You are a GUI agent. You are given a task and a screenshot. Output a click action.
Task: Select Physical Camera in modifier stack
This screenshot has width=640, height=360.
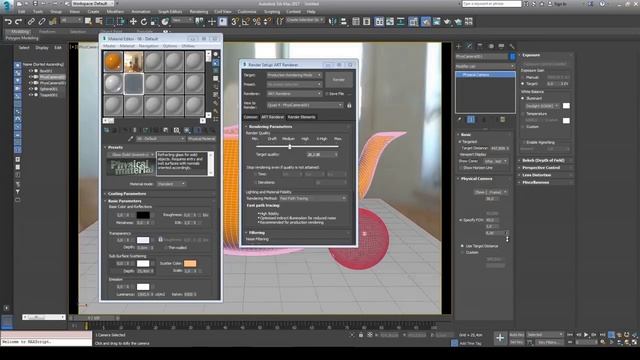[x=485, y=75]
